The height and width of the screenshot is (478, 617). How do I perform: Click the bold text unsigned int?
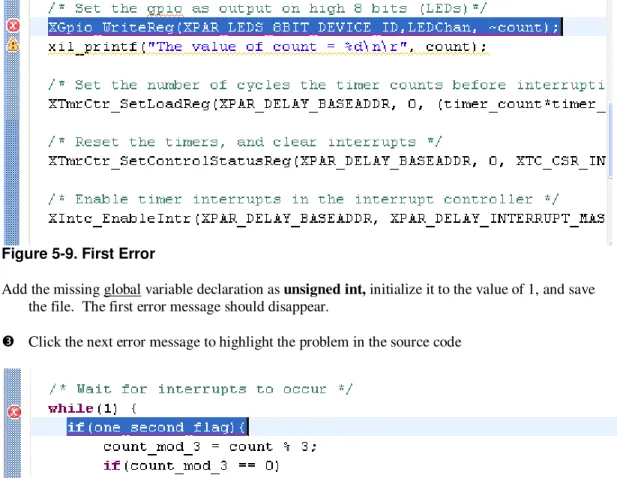(x=324, y=289)
